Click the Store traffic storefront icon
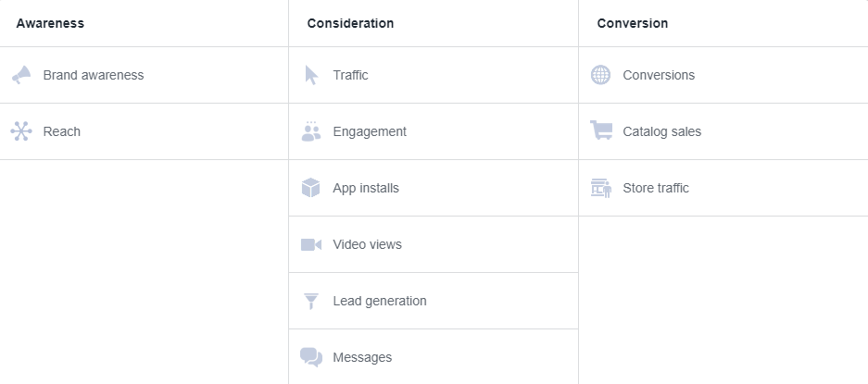Viewport: 868px width, 384px height. point(601,188)
